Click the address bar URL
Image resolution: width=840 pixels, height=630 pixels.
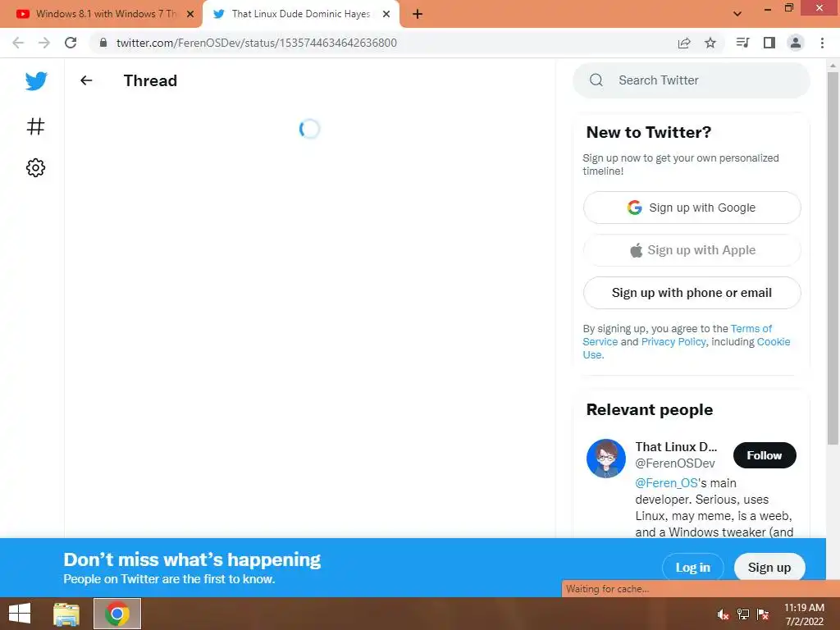coord(257,43)
